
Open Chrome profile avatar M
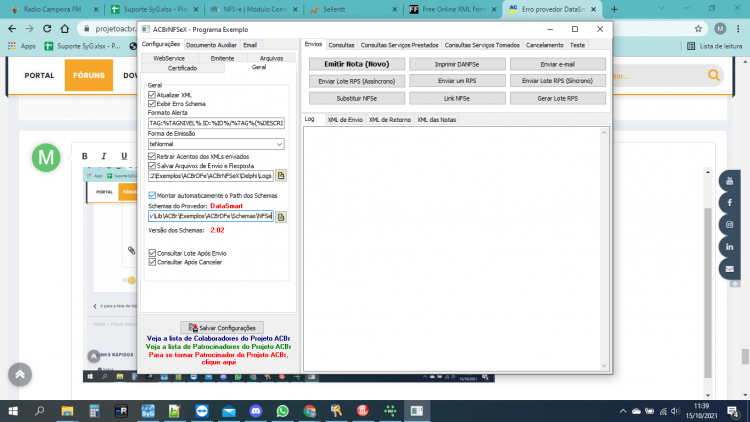point(720,29)
